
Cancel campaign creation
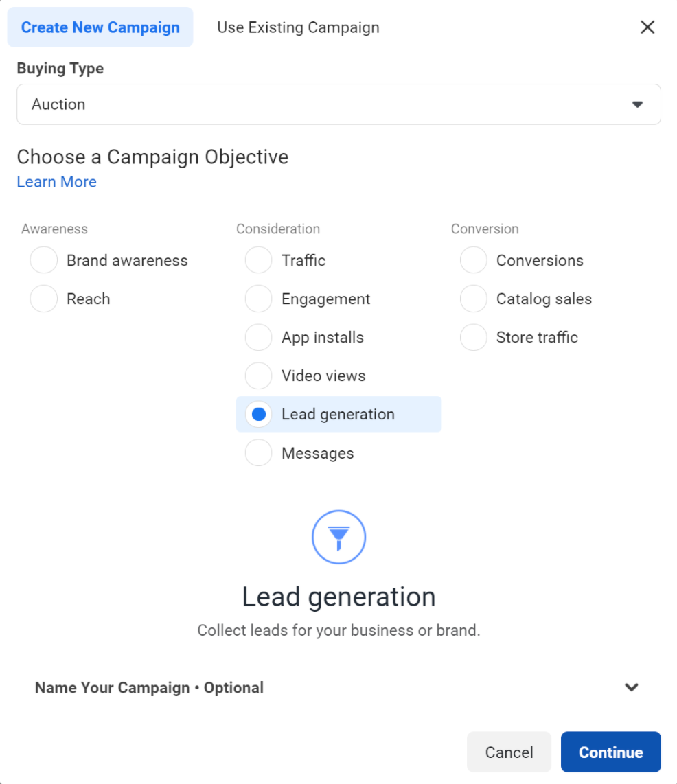509,752
